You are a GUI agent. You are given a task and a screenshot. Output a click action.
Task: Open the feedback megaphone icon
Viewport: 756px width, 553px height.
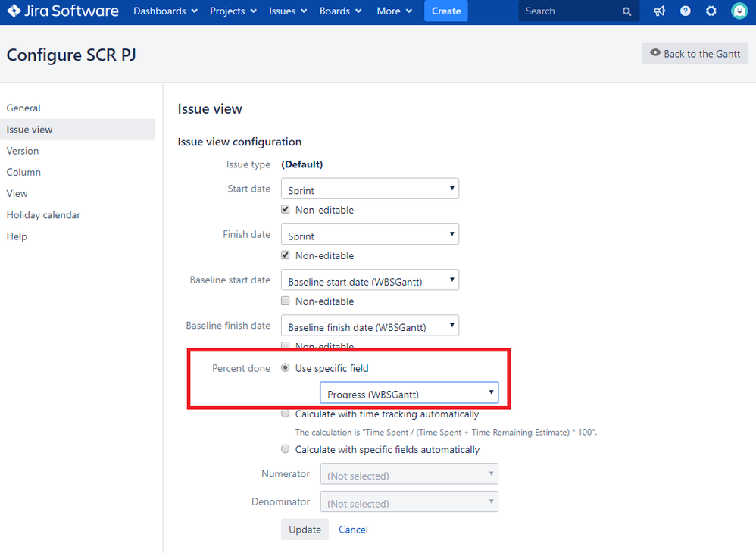(x=659, y=11)
